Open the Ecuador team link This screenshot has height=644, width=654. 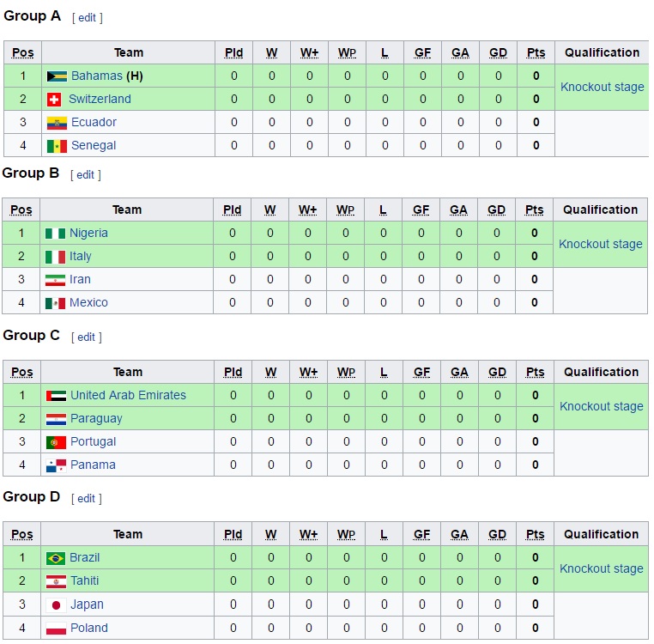[94, 122]
